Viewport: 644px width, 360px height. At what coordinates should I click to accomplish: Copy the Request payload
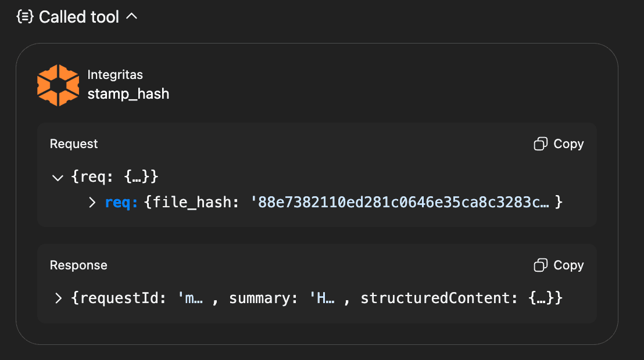coord(558,143)
